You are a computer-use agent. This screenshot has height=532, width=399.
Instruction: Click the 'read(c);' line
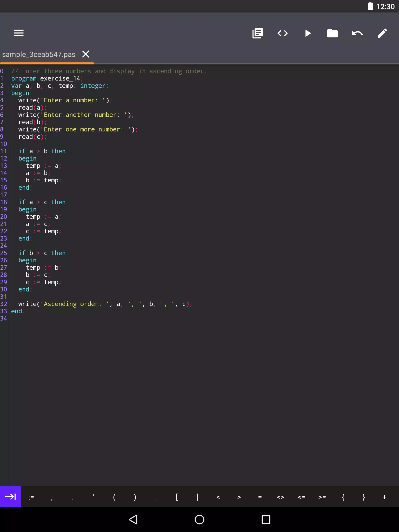tap(32, 137)
